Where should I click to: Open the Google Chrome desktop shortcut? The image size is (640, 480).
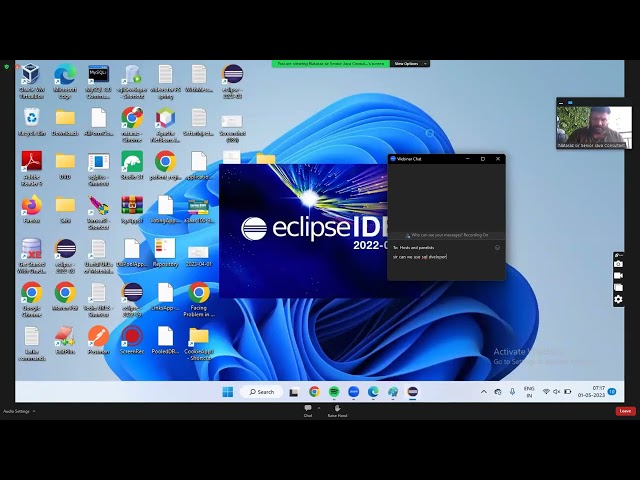(31, 300)
